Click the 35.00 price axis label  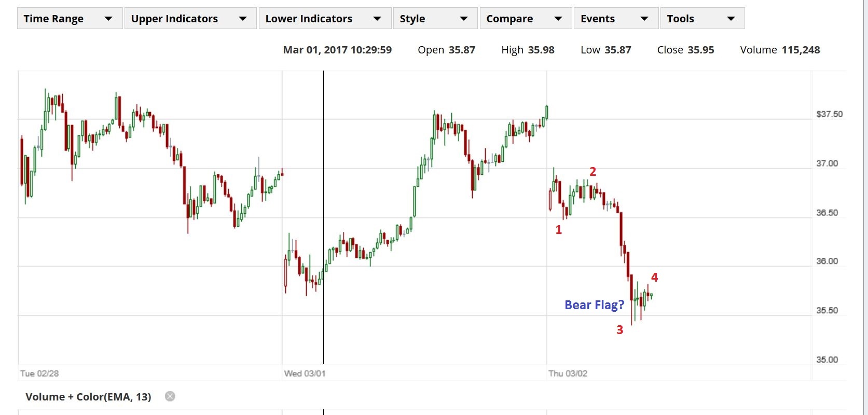point(827,359)
